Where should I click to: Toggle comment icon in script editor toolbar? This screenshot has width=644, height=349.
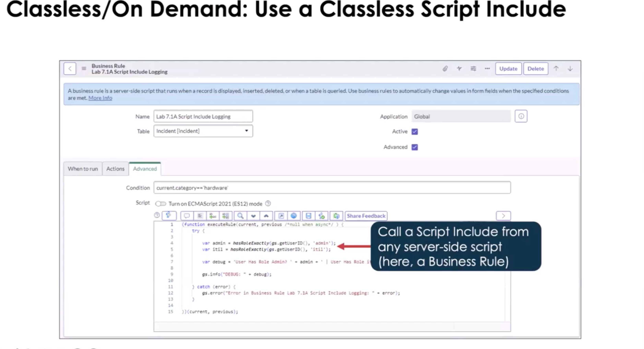coord(186,216)
